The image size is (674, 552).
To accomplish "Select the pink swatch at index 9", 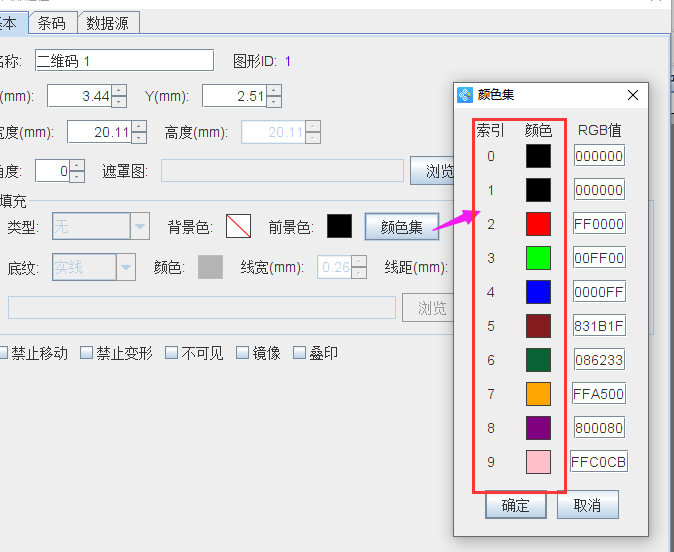I will [x=538, y=462].
